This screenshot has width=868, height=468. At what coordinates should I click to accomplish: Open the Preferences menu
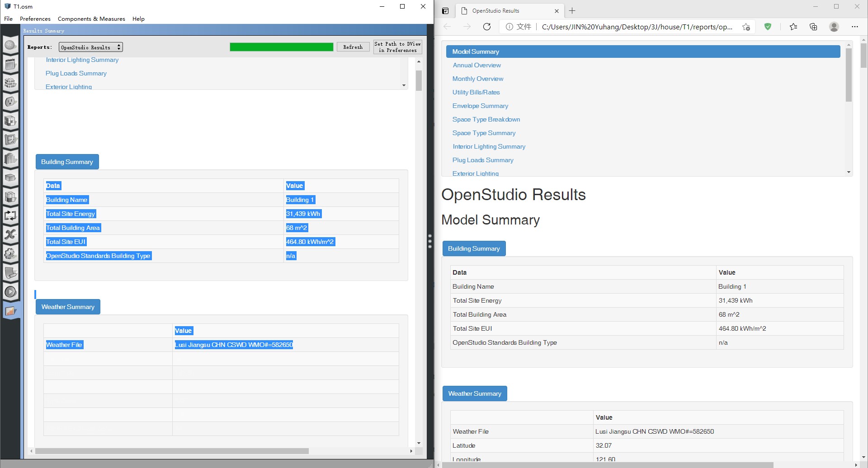click(35, 19)
